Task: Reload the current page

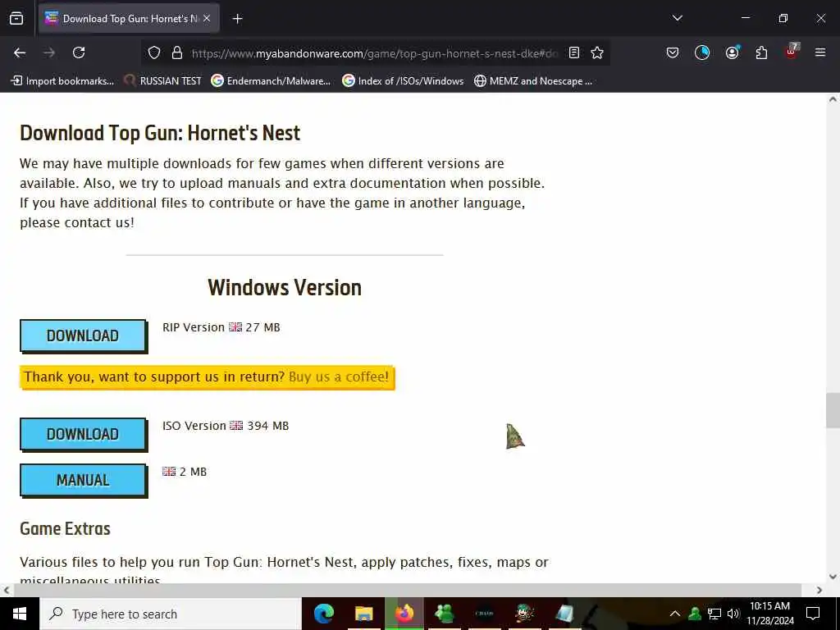Action: [79, 52]
